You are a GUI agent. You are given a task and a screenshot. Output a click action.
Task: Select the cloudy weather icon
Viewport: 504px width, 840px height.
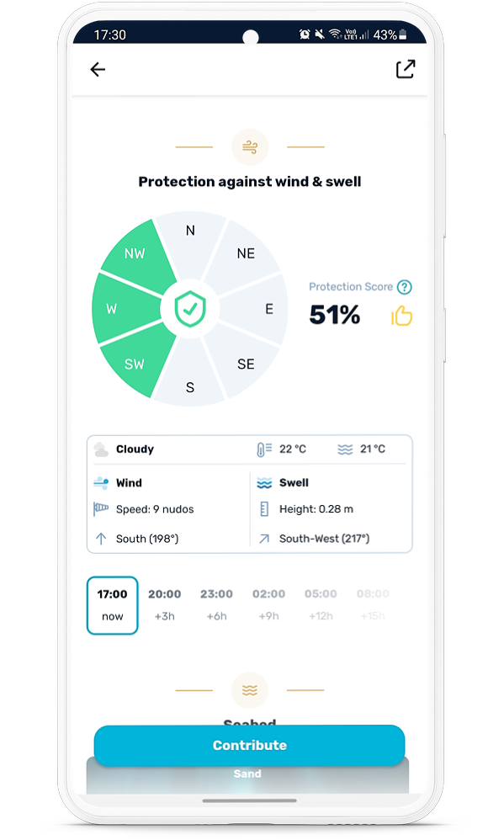pos(102,449)
